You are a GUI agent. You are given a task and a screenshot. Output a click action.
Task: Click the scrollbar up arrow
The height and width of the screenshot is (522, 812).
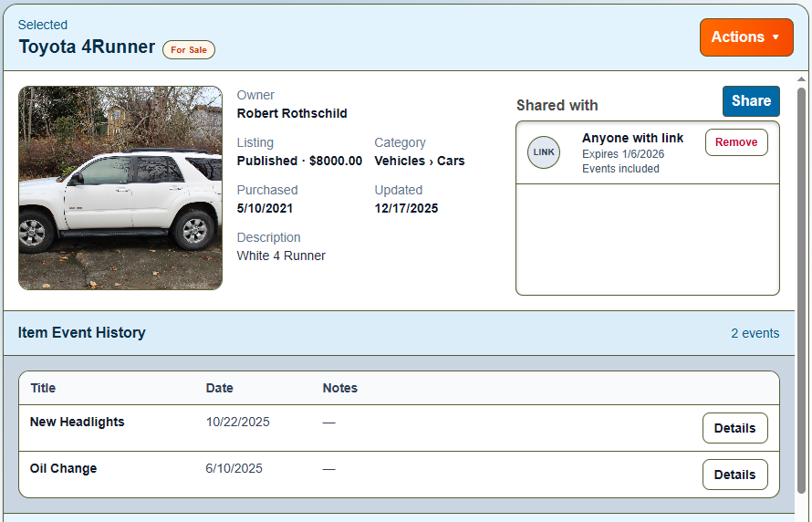[x=801, y=79]
